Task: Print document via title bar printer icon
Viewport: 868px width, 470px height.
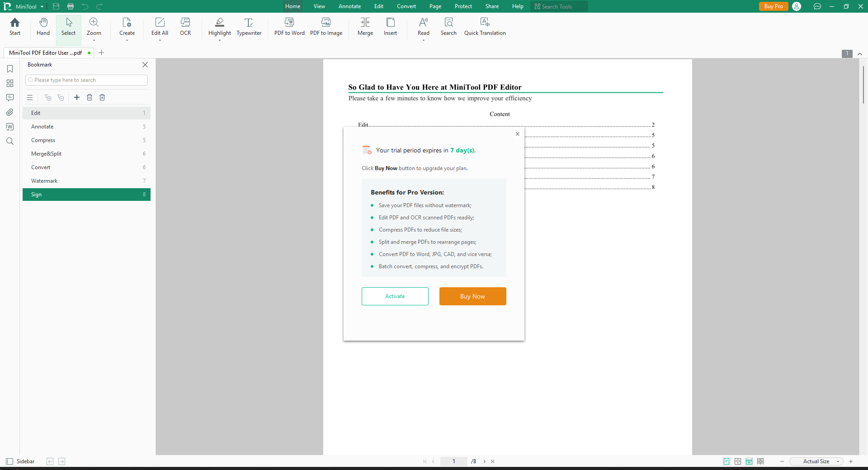Action: [x=71, y=6]
